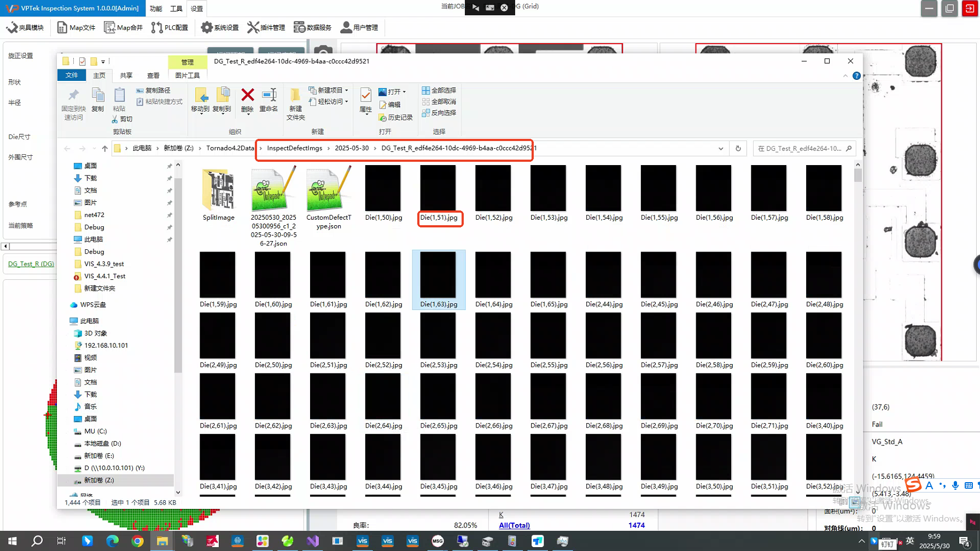
Task: Open 数据服务 data service
Action: point(313,27)
